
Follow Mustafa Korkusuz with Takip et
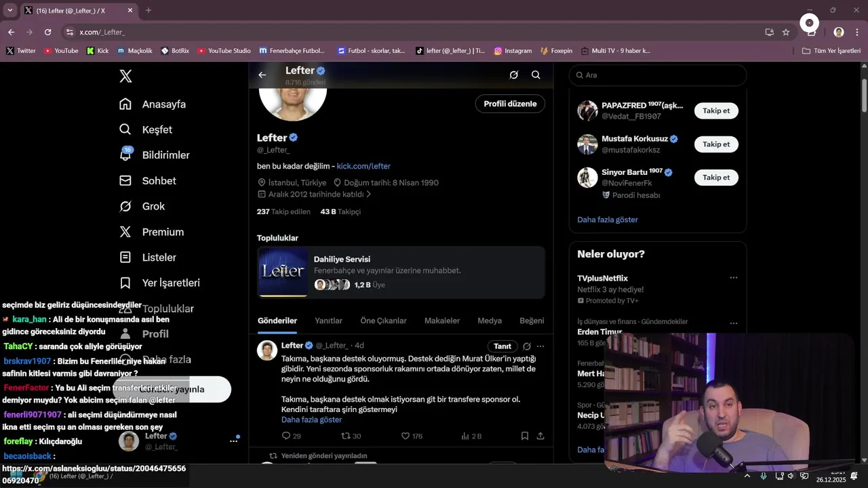tap(716, 144)
